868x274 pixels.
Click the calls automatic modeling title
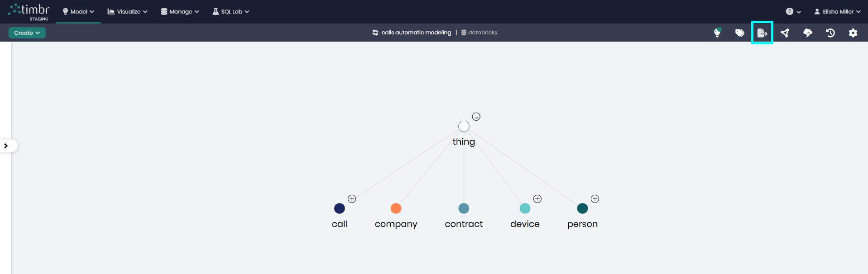[416, 33]
